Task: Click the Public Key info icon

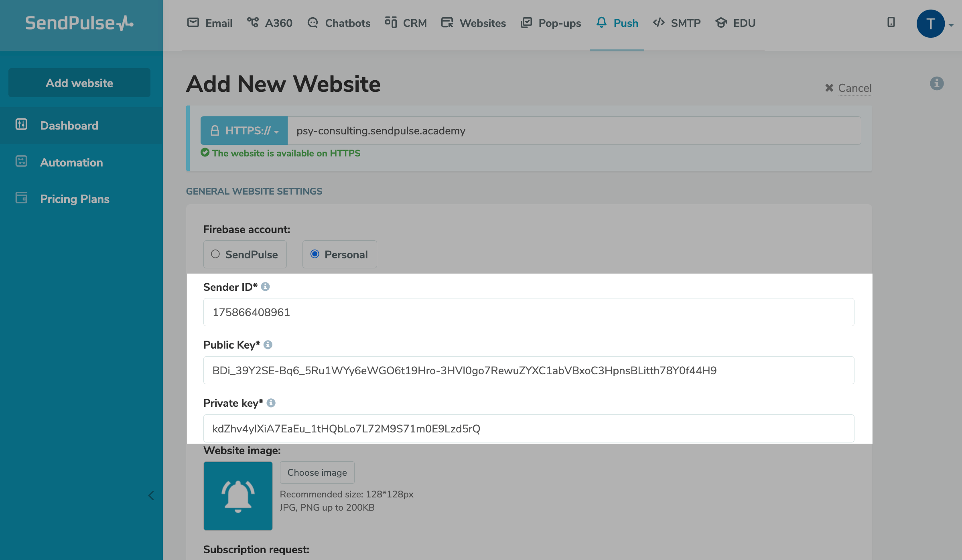Action: (x=268, y=345)
